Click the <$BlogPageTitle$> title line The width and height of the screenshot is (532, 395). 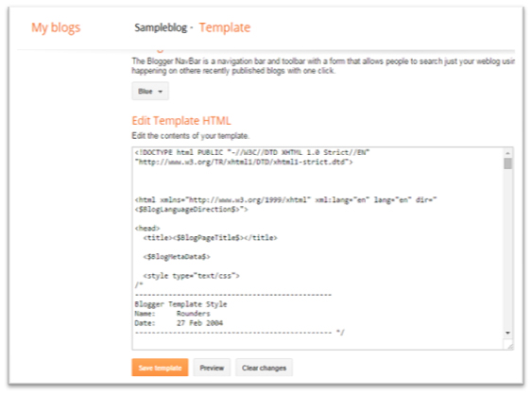click(x=211, y=237)
